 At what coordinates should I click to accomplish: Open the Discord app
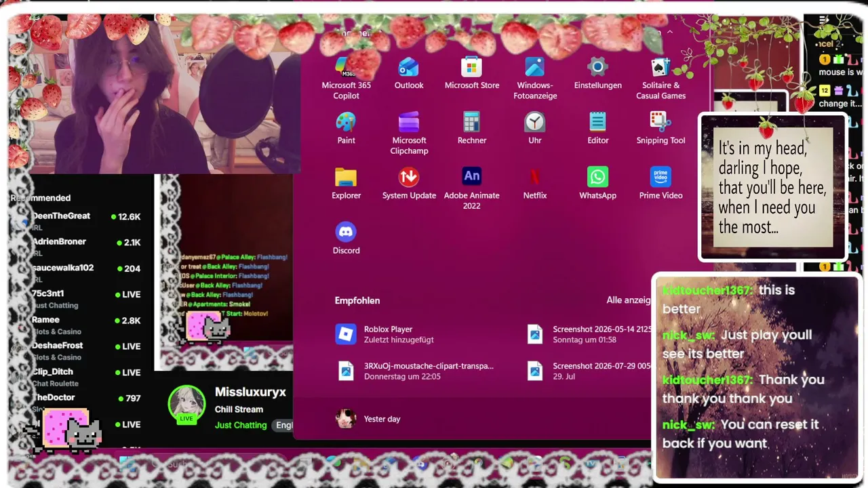[x=346, y=238]
